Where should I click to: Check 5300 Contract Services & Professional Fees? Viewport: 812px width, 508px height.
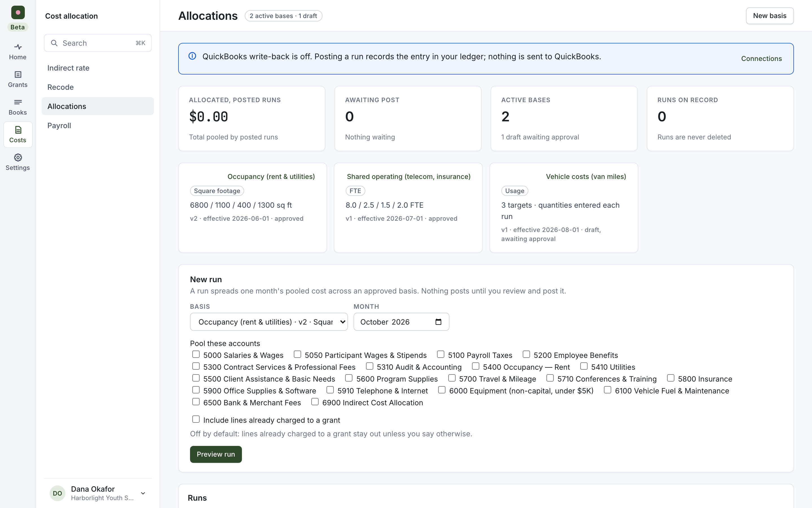coord(196,366)
